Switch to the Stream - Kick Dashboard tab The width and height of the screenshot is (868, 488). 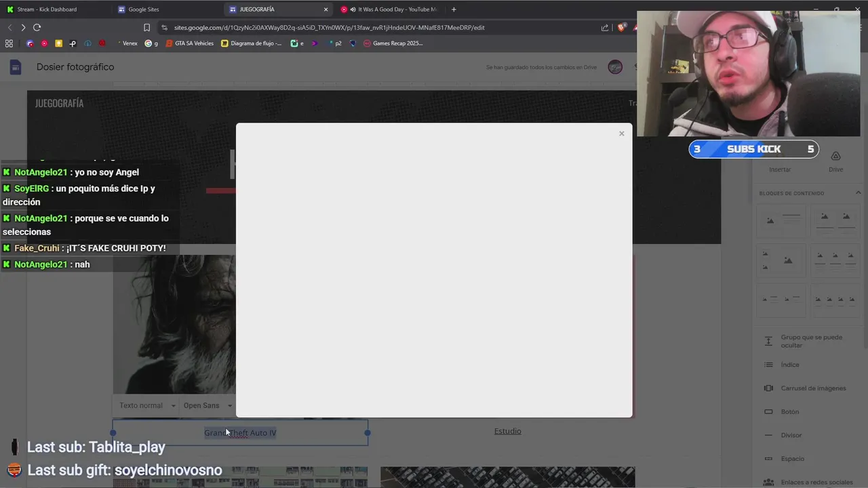point(54,9)
